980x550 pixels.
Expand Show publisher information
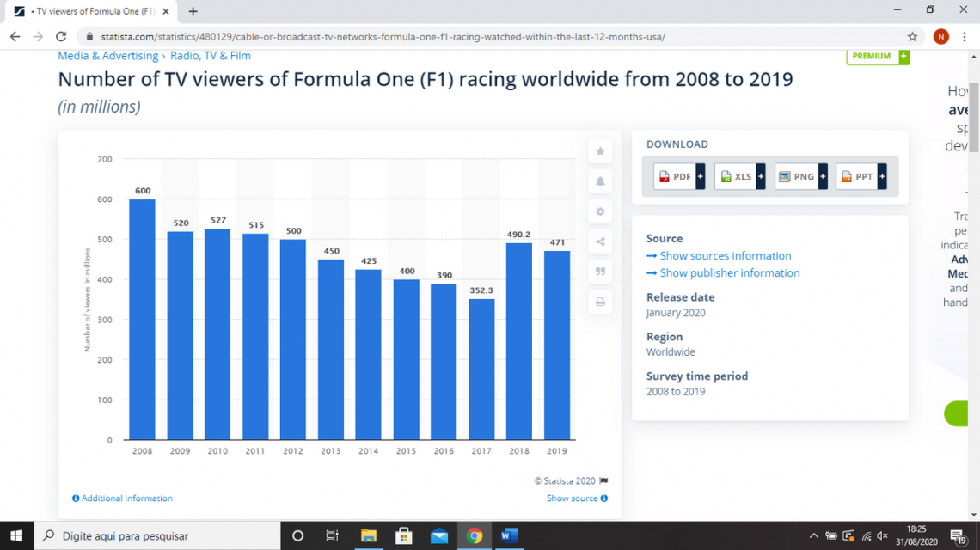[x=729, y=273]
